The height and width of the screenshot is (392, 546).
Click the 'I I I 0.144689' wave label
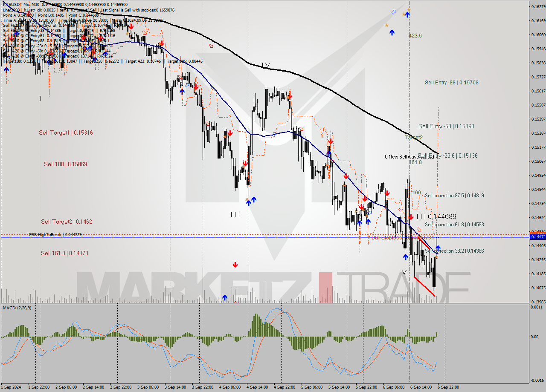[436, 216]
